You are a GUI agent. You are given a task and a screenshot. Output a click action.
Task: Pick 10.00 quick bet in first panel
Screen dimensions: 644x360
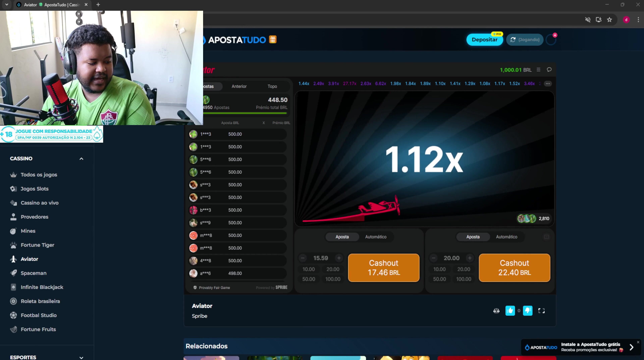click(309, 269)
